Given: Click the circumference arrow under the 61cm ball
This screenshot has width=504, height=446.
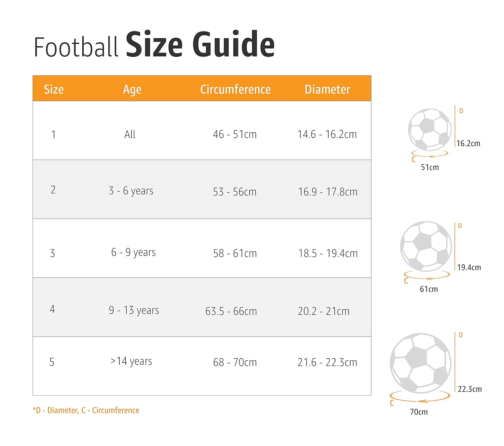Looking at the screenshot, I should point(427,275).
